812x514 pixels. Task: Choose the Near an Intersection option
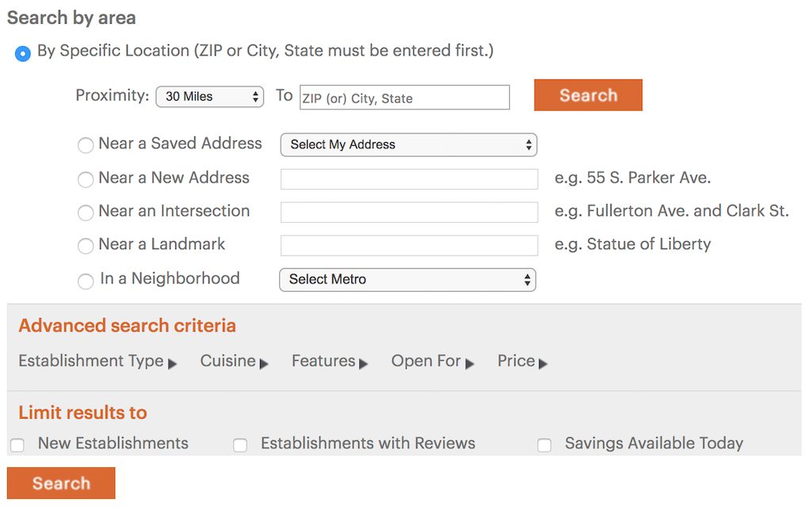click(x=86, y=213)
